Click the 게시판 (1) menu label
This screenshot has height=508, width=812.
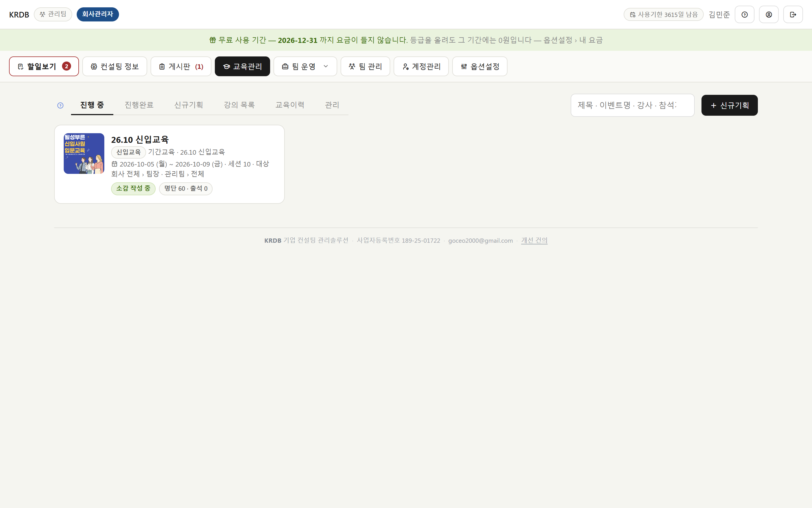tap(186, 67)
